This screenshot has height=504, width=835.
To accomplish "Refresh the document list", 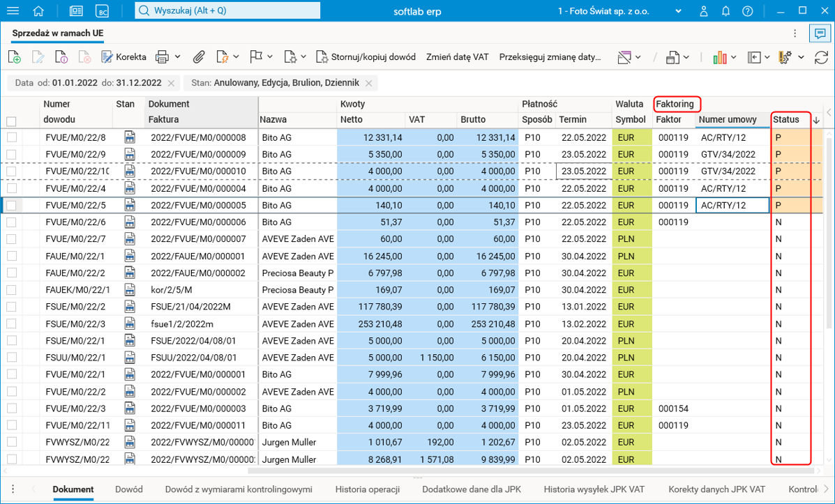I will [821, 57].
